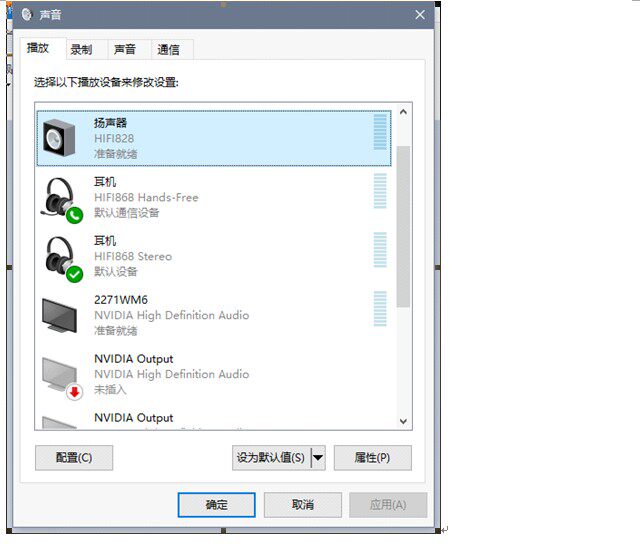Viewport: 640px width, 546px height.
Task: Close the 声音 dialog window
Action: pyautogui.click(x=420, y=15)
